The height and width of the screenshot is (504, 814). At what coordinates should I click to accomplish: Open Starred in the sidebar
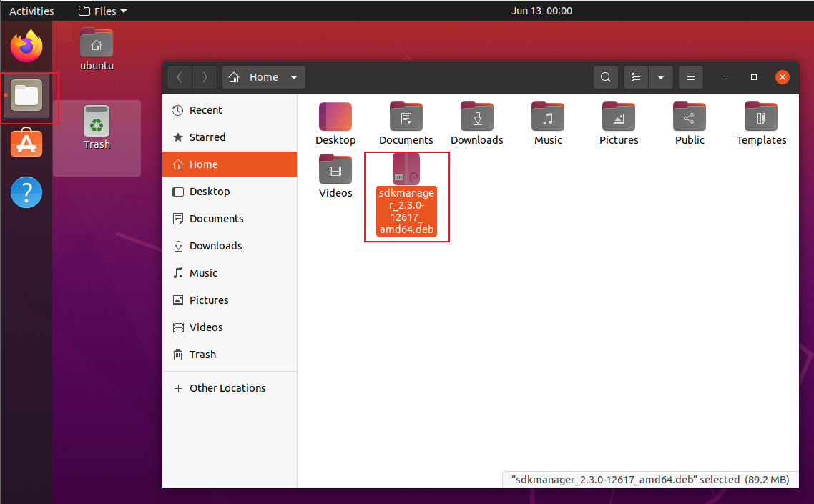click(230, 137)
